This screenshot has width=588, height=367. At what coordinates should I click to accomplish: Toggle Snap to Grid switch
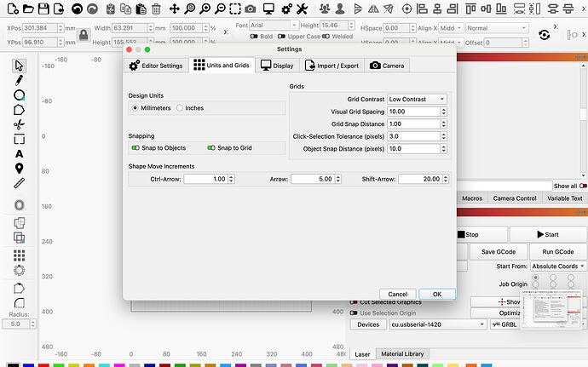pos(210,147)
